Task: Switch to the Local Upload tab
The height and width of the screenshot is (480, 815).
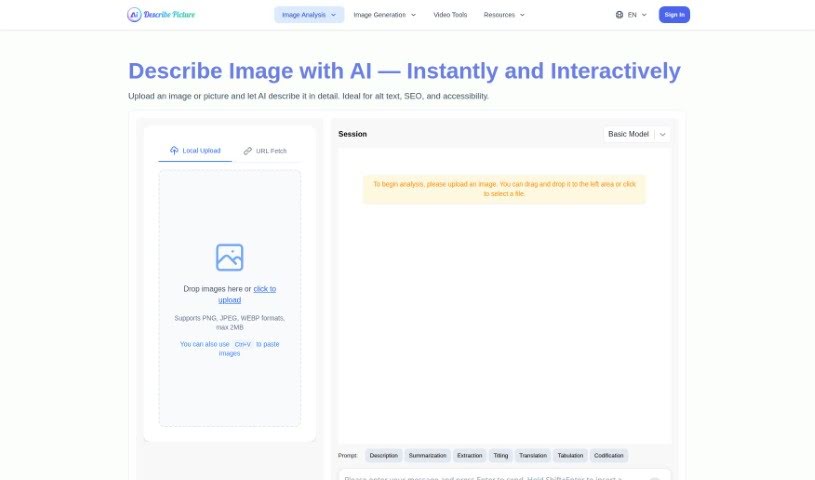Action: tap(195, 151)
